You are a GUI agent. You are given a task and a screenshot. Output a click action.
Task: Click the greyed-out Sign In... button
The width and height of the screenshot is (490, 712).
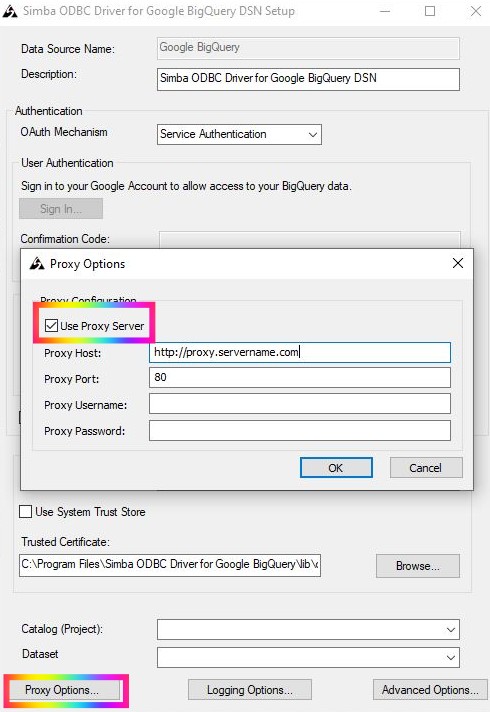(61, 209)
